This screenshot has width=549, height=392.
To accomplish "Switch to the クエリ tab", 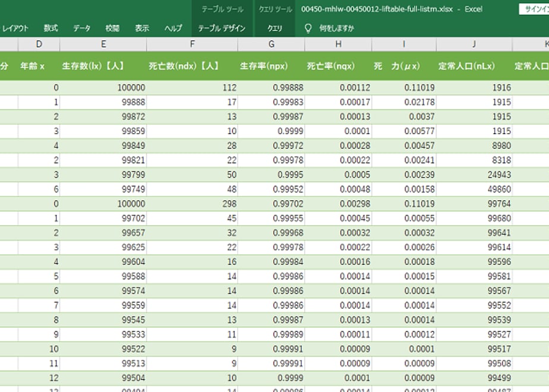I will (x=274, y=29).
